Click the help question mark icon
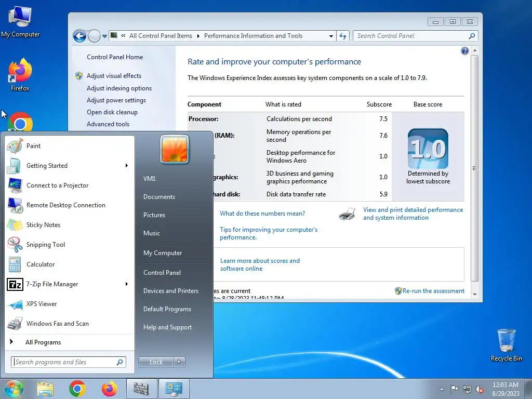 click(x=465, y=51)
